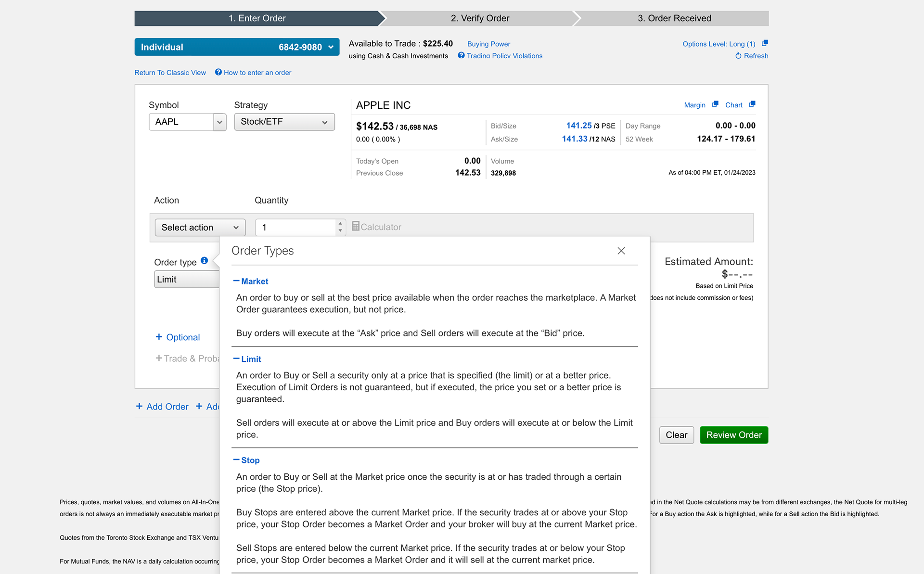The width and height of the screenshot is (924, 574).
Task: Open the Individual account selector dropdown
Action: 237,47
